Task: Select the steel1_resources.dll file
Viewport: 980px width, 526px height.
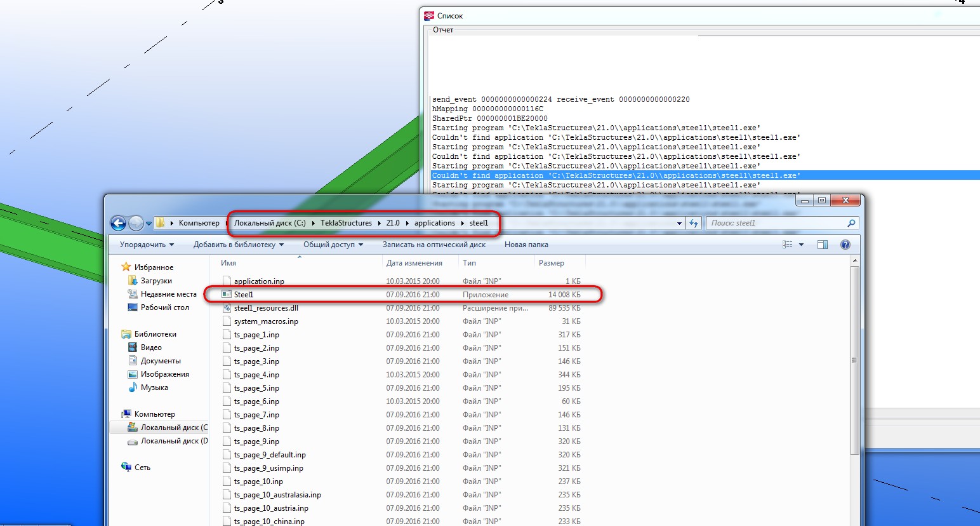Action: (265, 308)
